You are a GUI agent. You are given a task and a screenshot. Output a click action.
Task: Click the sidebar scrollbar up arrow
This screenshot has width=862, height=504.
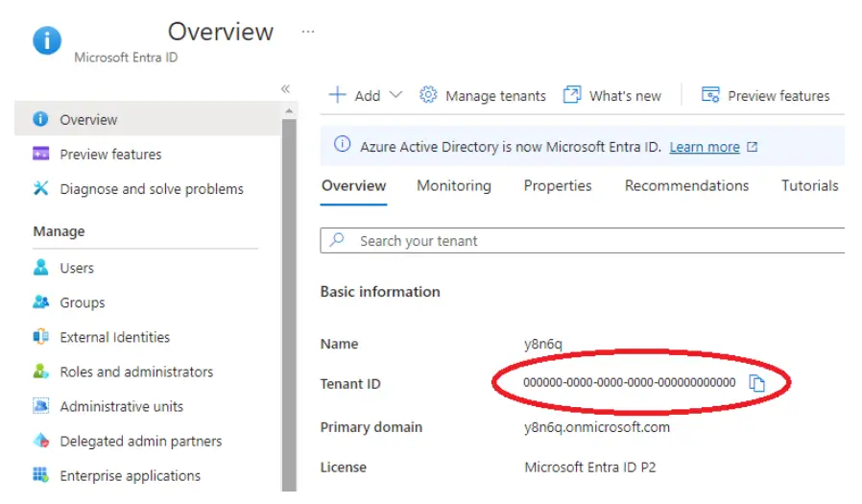tap(289, 111)
